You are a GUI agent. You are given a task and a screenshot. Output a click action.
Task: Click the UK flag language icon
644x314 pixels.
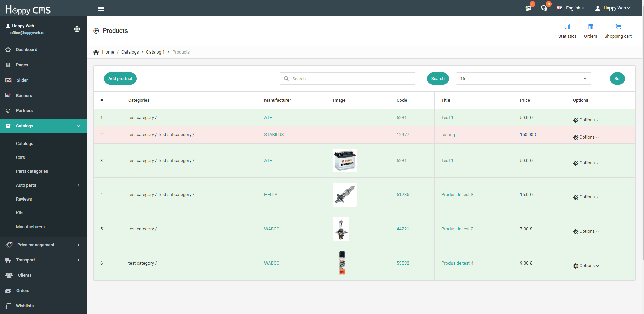560,8
